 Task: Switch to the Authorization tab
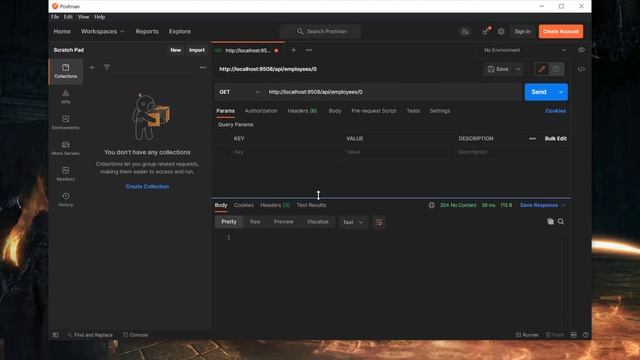(x=261, y=111)
